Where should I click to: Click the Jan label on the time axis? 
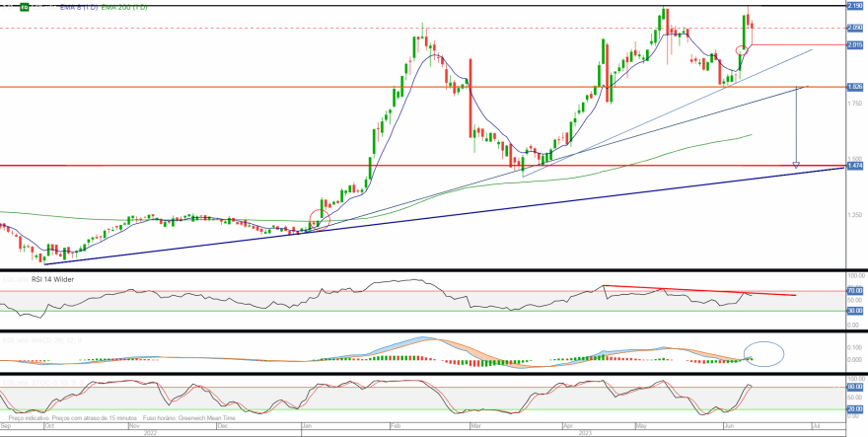click(308, 426)
